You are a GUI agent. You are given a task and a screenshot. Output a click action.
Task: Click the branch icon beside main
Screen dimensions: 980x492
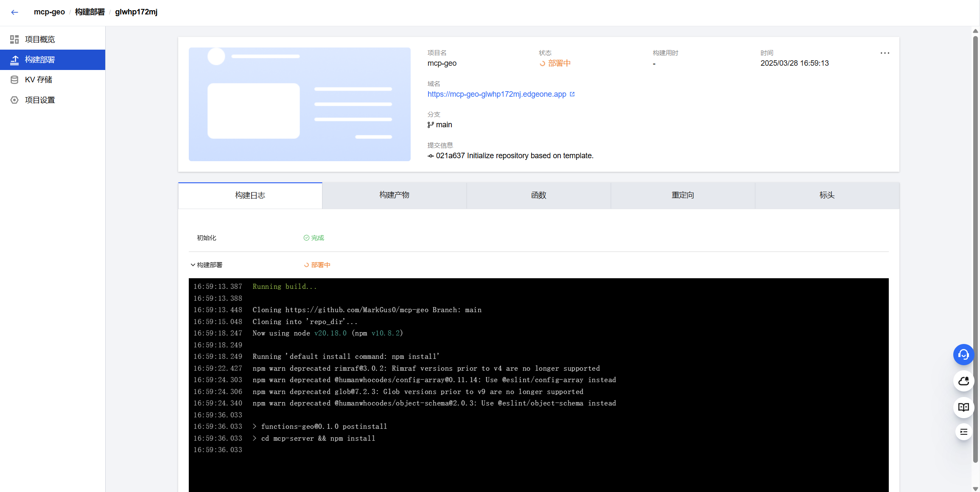(430, 124)
